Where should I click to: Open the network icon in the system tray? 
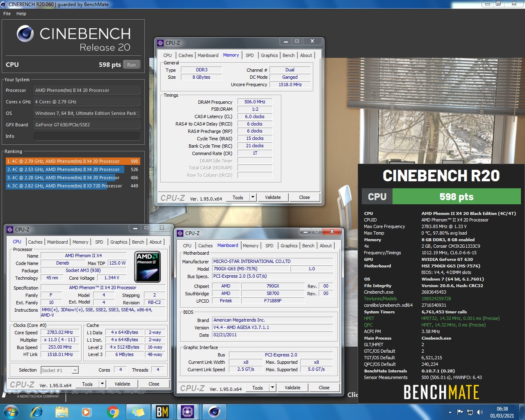(470, 412)
